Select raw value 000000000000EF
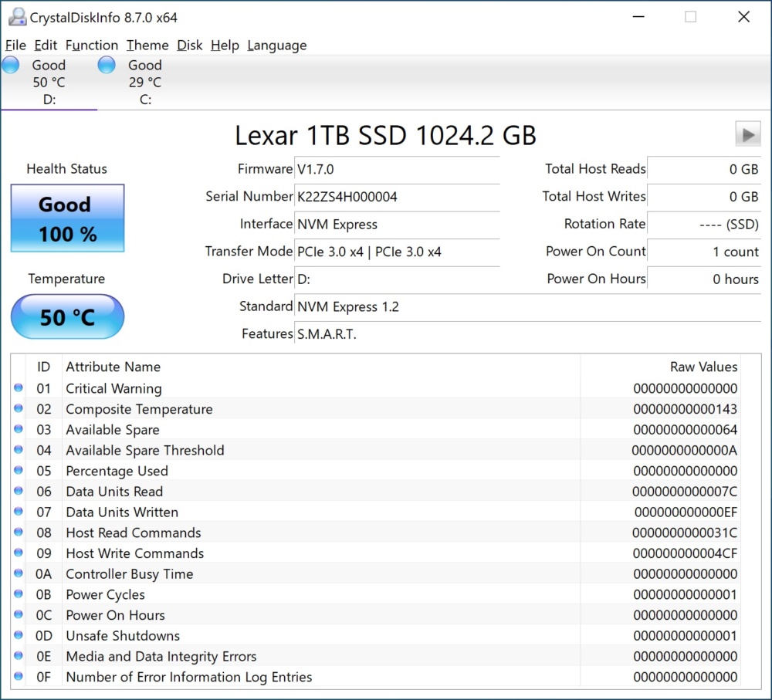The width and height of the screenshot is (772, 700). (x=686, y=512)
